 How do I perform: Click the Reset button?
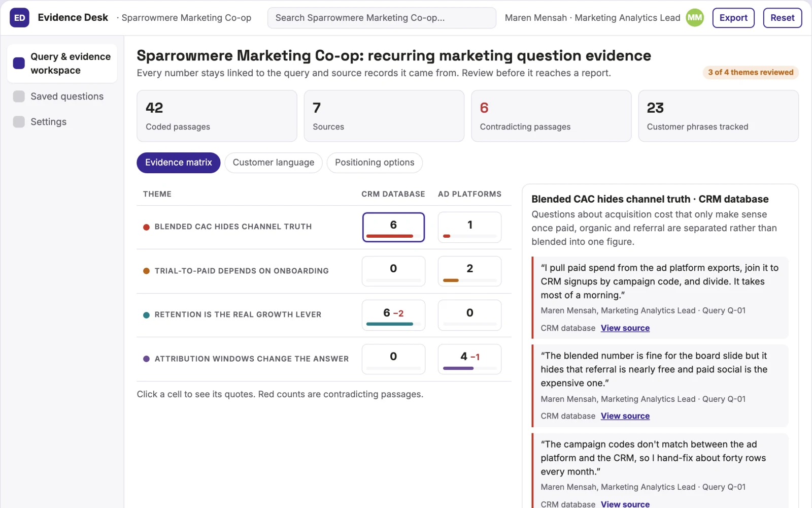(782, 18)
